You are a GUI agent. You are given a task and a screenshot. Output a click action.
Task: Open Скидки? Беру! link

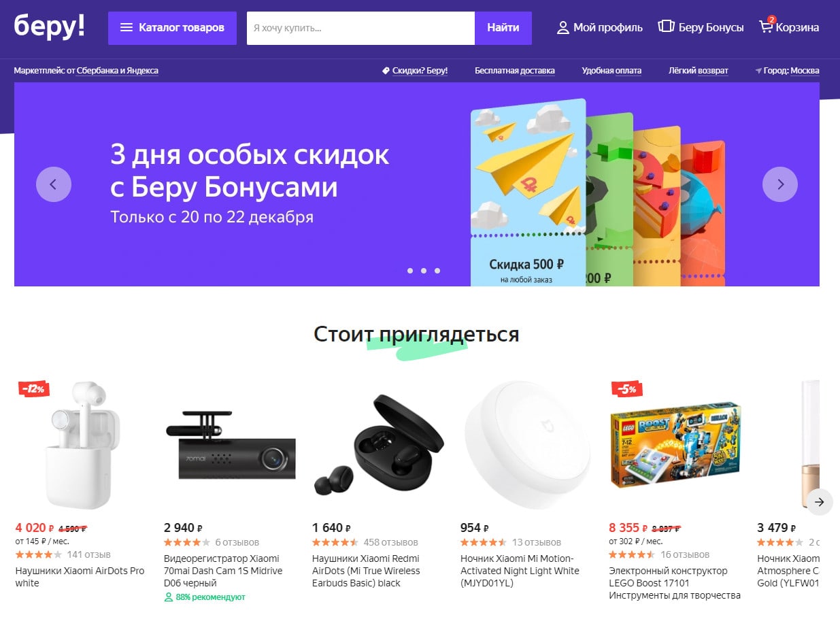point(415,71)
